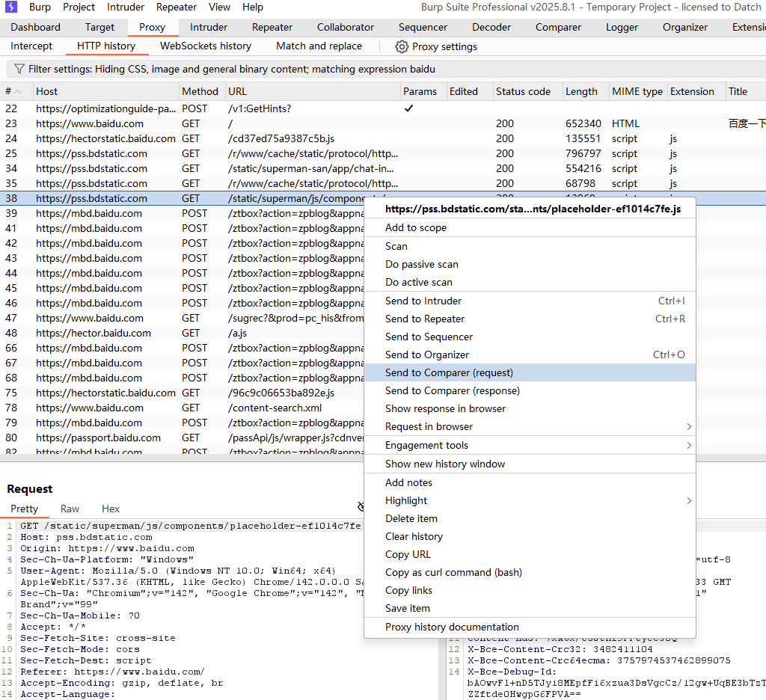Viewport: 766px width, 700px height.
Task: Open the Match and replace sub-tab
Action: click(x=319, y=46)
